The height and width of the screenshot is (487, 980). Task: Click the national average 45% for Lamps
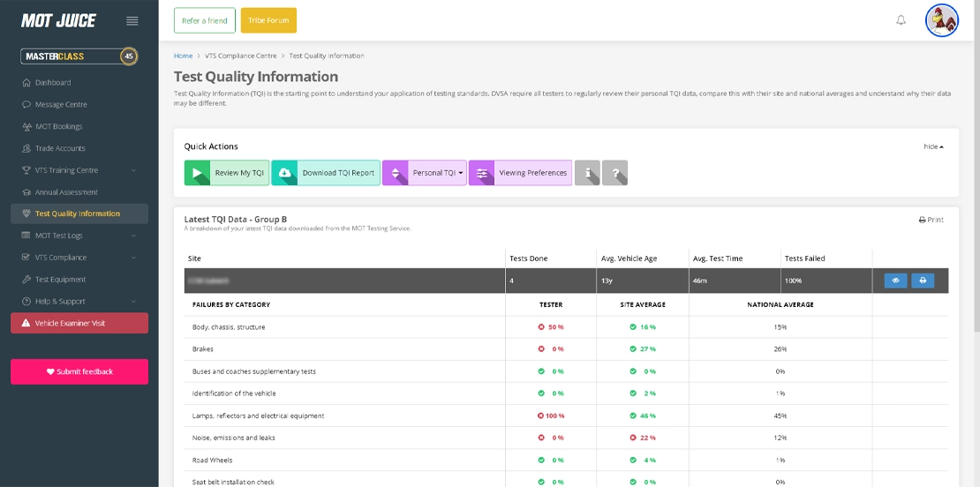[780, 416]
